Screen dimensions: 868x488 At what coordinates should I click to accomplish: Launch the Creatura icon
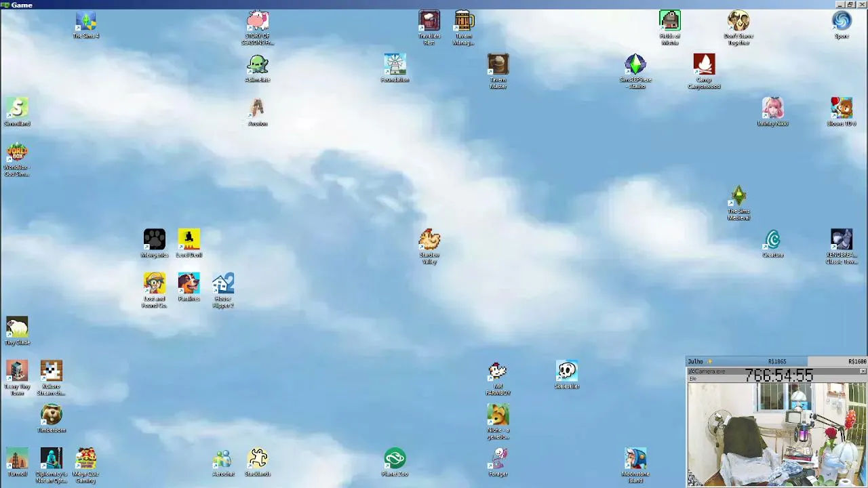(x=772, y=240)
